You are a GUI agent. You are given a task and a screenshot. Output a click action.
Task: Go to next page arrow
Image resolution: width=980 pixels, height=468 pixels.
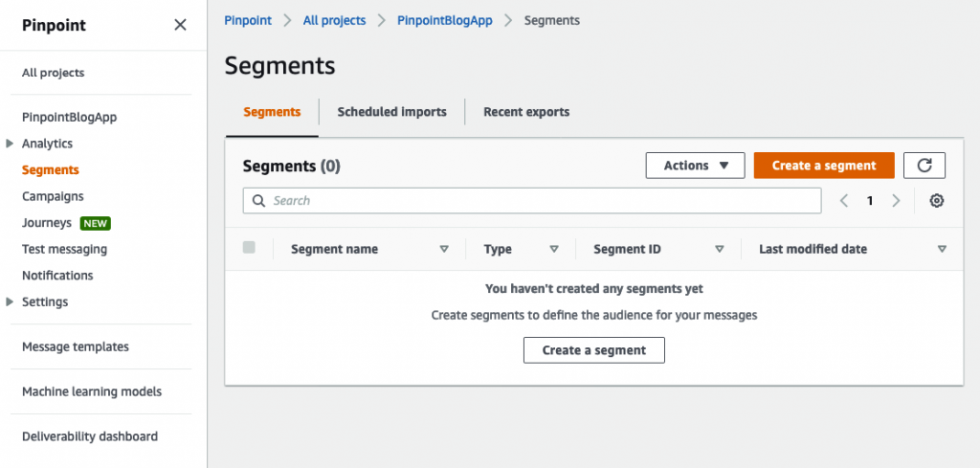point(896,201)
